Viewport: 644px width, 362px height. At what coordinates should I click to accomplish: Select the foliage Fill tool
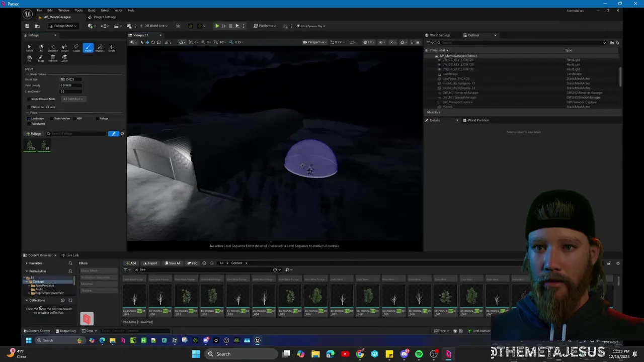(x=29, y=58)
